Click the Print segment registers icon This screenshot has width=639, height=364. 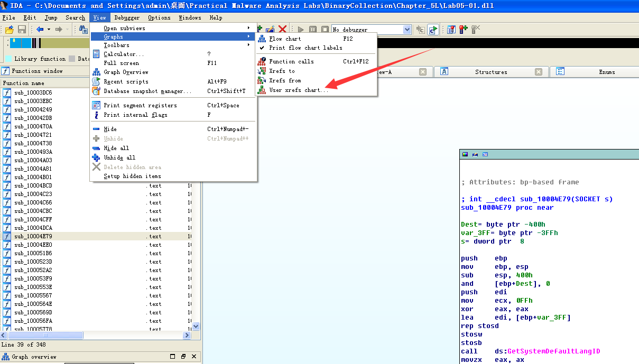[x=96, y=105]
